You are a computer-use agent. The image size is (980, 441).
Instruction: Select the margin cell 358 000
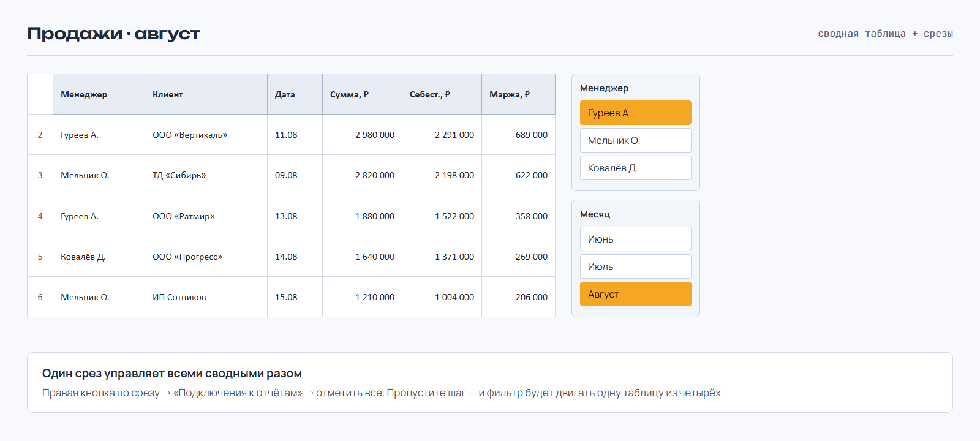point(519,216)
